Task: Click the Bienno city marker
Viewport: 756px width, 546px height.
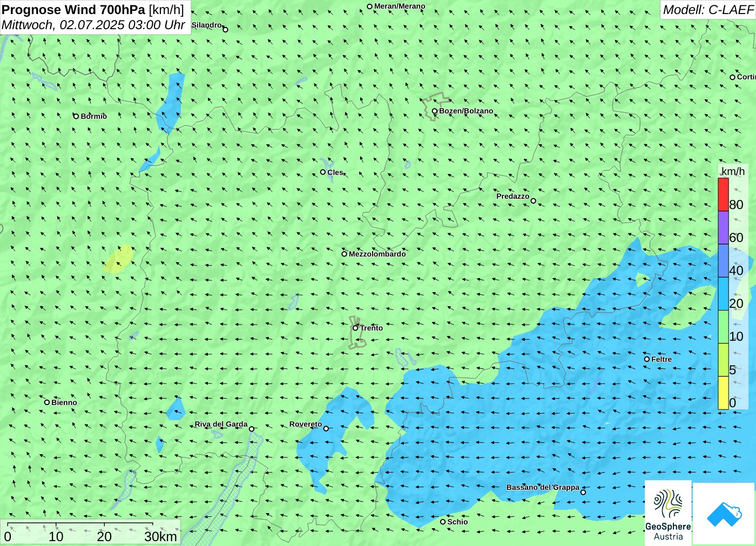Action: [x=47, y=402]
